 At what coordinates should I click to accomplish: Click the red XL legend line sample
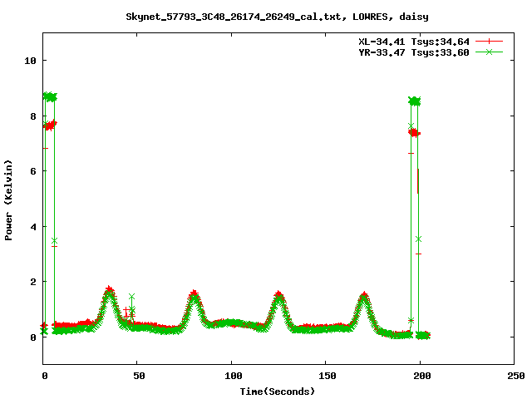489,42
